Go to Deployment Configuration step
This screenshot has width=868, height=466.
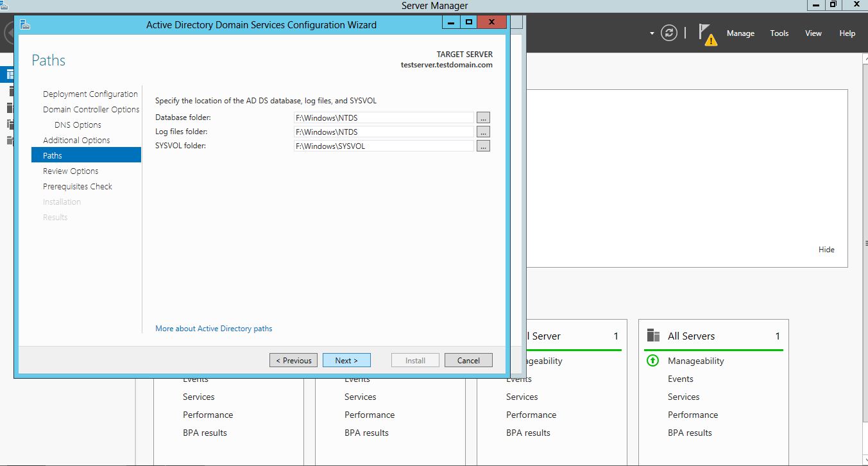[90, 94]
